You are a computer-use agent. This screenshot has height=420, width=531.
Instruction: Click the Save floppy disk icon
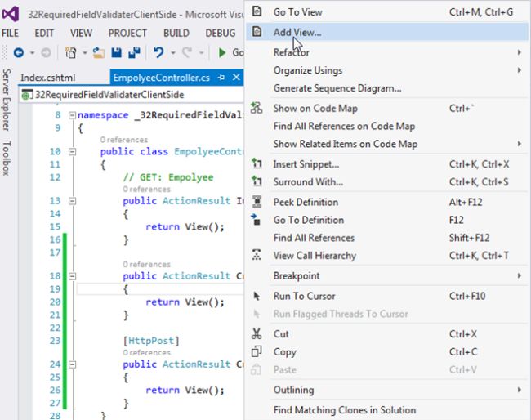click(117, 52)
